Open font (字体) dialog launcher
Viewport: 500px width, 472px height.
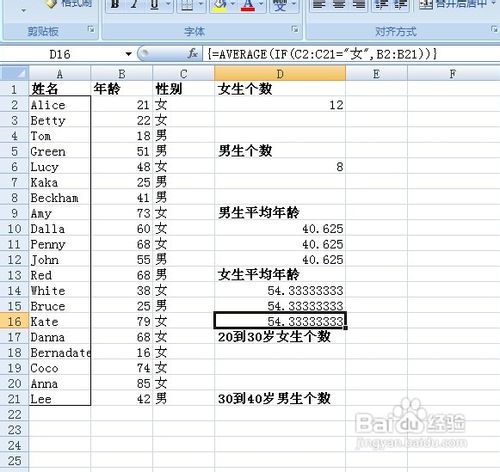(x=295, y=30)
